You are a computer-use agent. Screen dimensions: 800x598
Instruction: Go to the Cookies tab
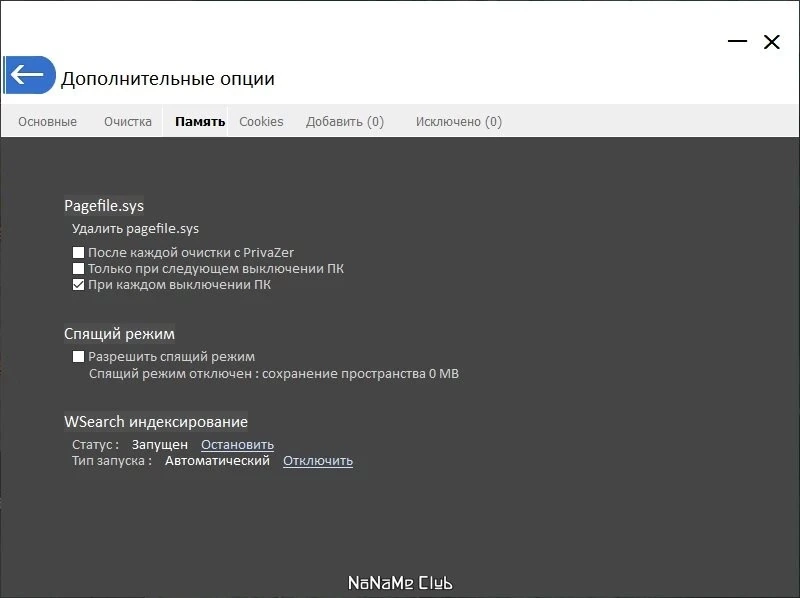pos(261,121)
